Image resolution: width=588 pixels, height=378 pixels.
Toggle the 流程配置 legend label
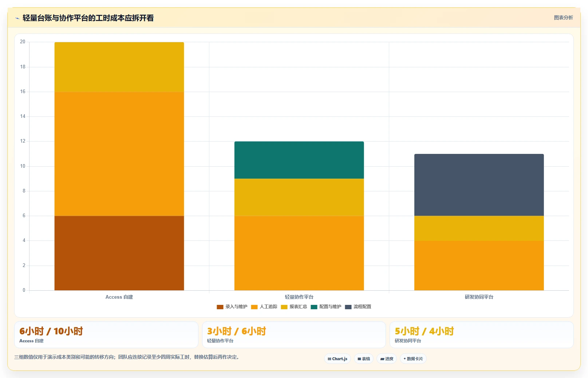click(x=362, y=307)
